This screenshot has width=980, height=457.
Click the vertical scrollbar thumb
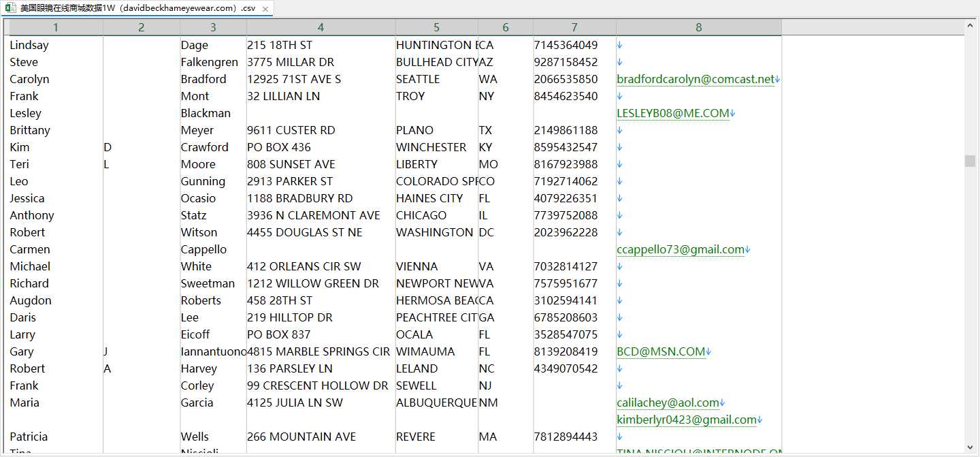click(970, 161)
